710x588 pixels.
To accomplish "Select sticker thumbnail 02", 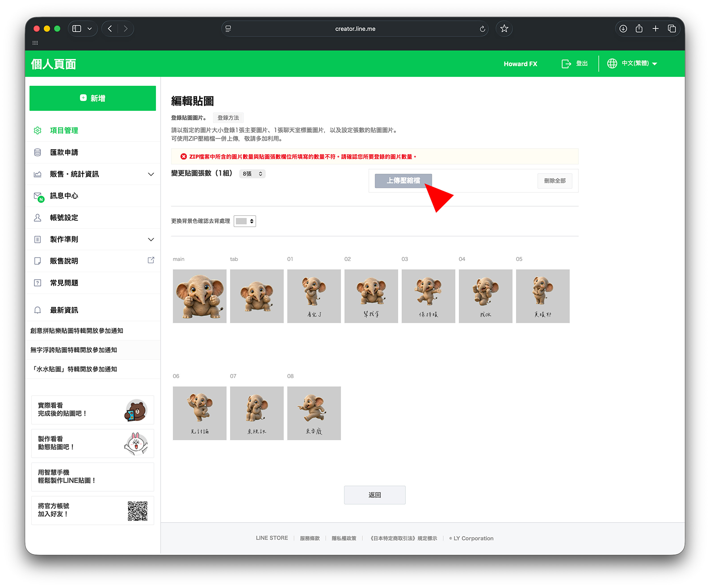I will tap(371, 296).
